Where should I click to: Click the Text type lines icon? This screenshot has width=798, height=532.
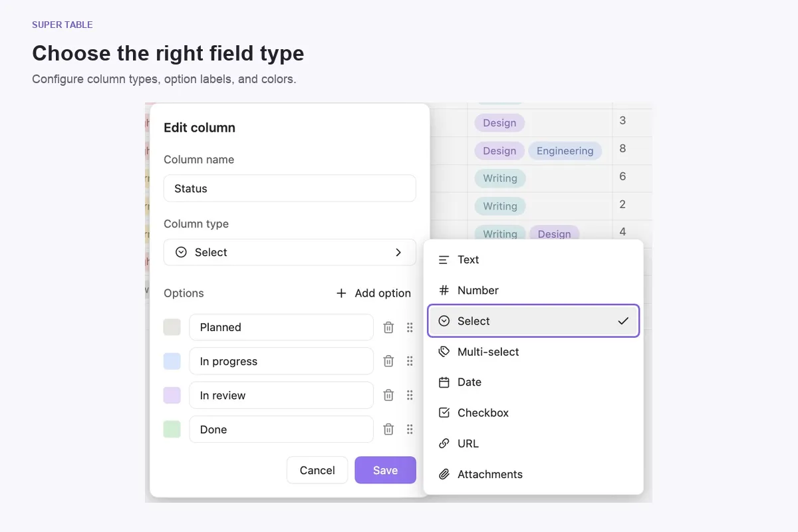pos(444,260)
